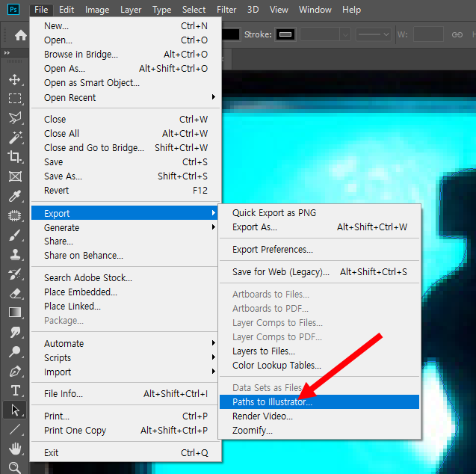Select the Polygonal Lasso tool
This screenshot has height=474, width=476.
coord(15,118)
